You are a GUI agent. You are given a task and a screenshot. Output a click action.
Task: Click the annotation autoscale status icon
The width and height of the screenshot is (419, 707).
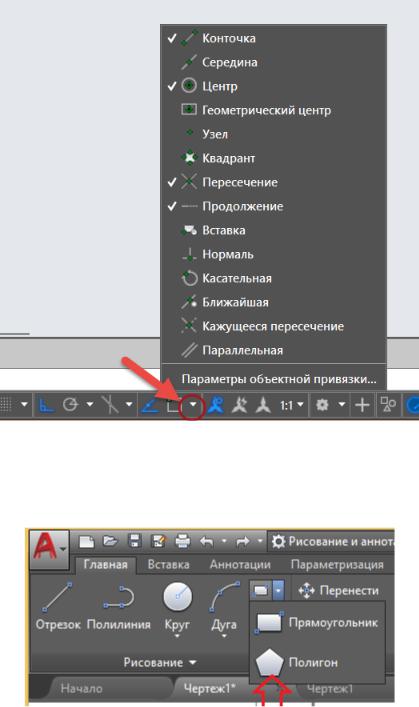pos(239,405)
